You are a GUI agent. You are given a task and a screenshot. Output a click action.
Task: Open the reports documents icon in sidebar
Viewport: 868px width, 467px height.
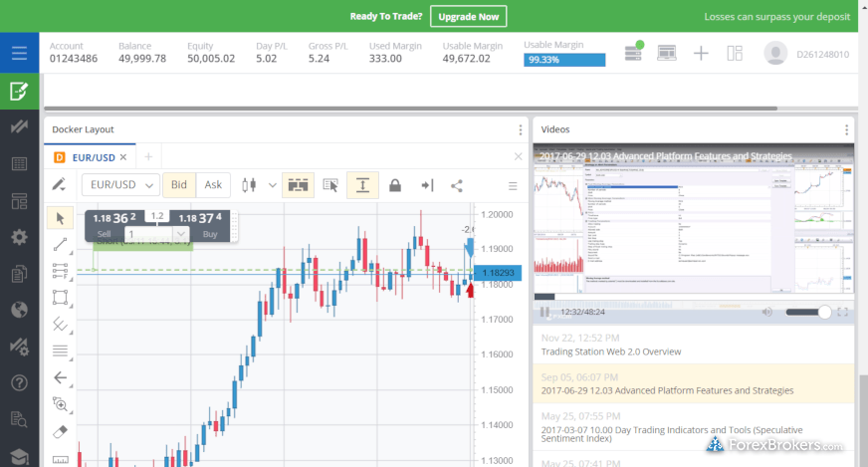[x=19, y=274]
